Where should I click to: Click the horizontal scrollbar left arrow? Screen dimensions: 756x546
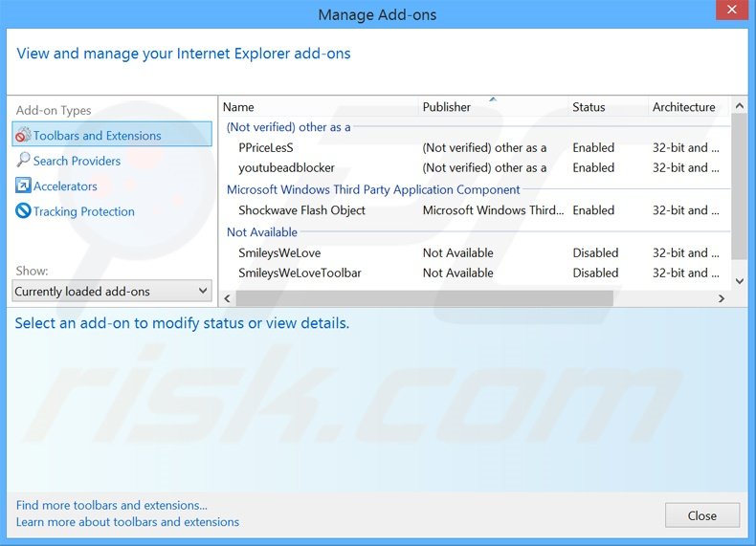tap(227, 298)
